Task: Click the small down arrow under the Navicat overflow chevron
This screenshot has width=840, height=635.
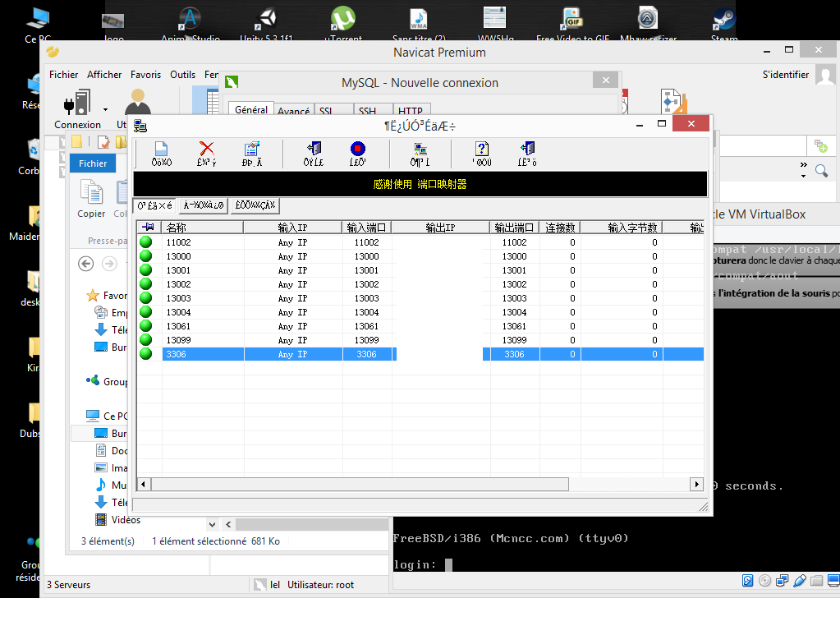Action: (x=803, y=177)
